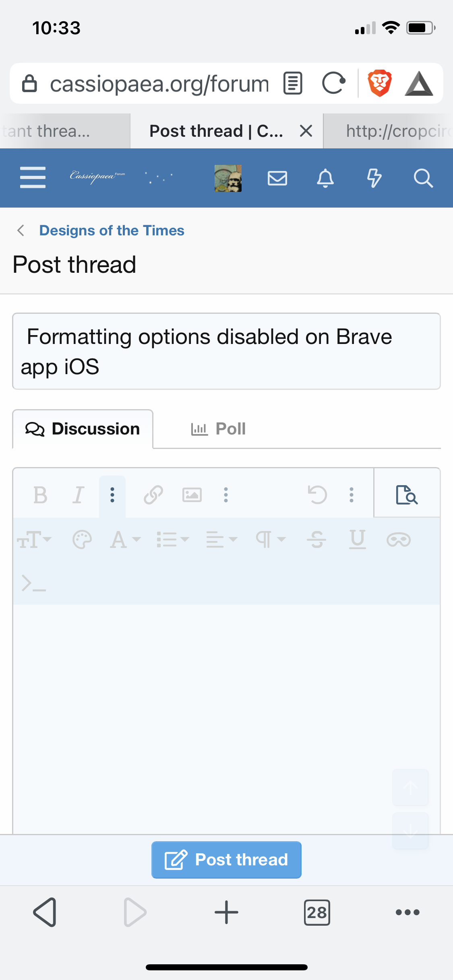The width and height of the screenshot is (453, 980).
Task: Open the font size dropdown
Action: click(x=34, y=539)
